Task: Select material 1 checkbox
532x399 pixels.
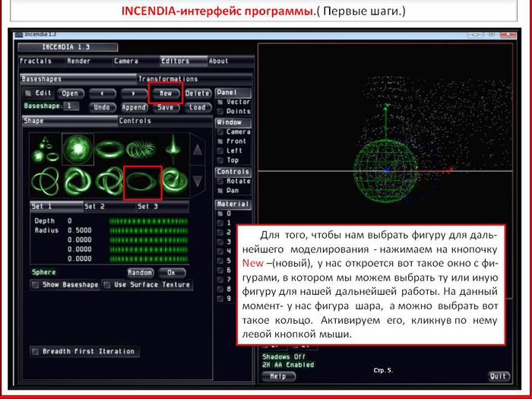Action: 220,223
